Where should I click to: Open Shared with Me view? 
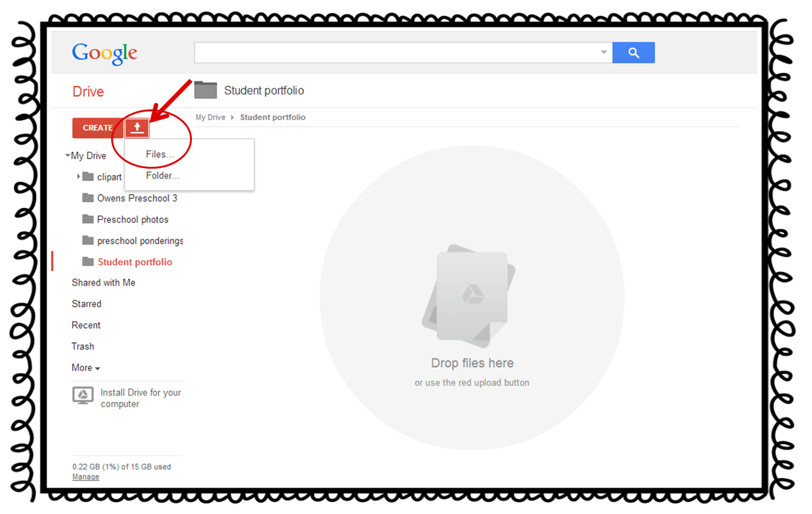click(x=104, y=282)
